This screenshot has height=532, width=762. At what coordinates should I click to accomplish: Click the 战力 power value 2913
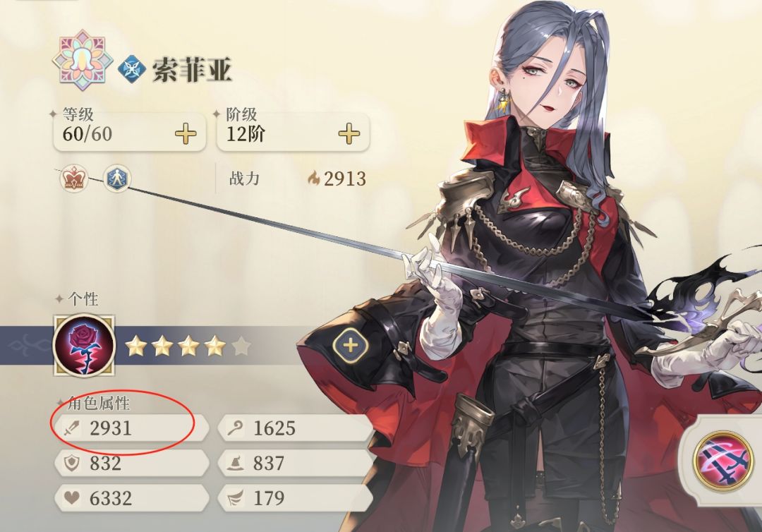345,179
